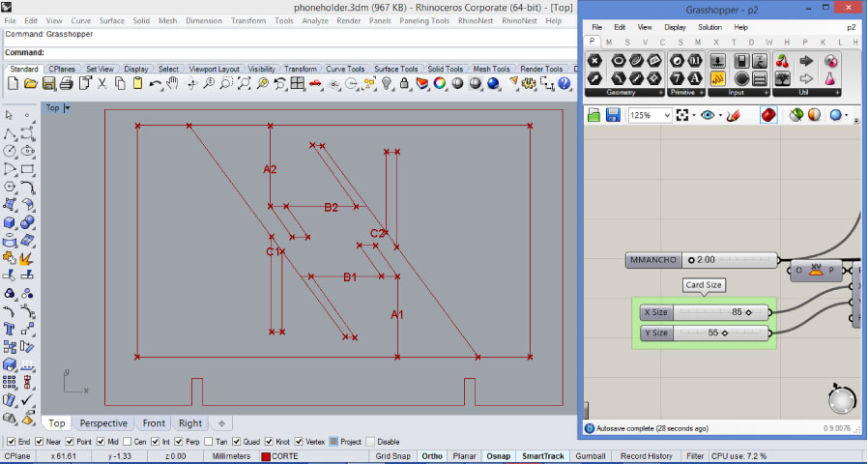Image resolution: width=868 pixels, height=464 pixels.
Task: Toggle Mid object snap checkbox
Action: (101, 442)
